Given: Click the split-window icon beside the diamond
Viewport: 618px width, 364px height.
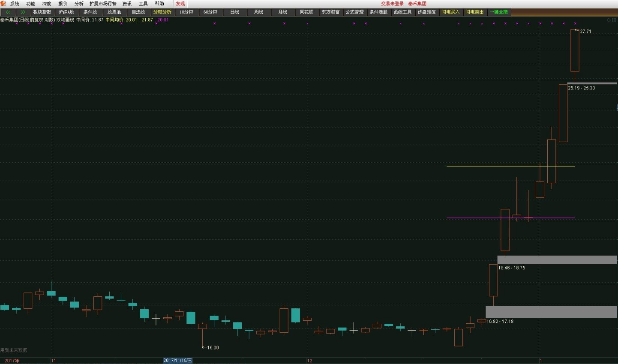Looking at the screenshot, I should pos(614,20).
